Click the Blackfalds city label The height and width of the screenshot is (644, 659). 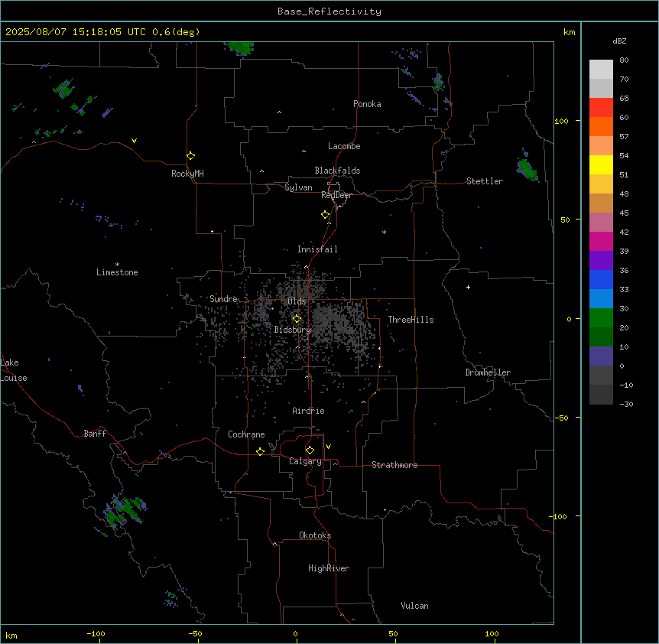point(337,171)
